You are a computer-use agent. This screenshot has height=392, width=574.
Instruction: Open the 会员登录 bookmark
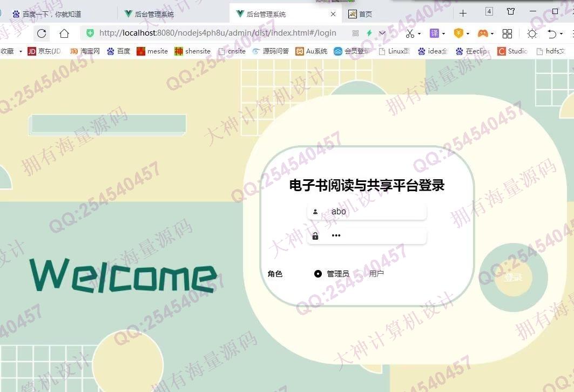tap(352, 51)
